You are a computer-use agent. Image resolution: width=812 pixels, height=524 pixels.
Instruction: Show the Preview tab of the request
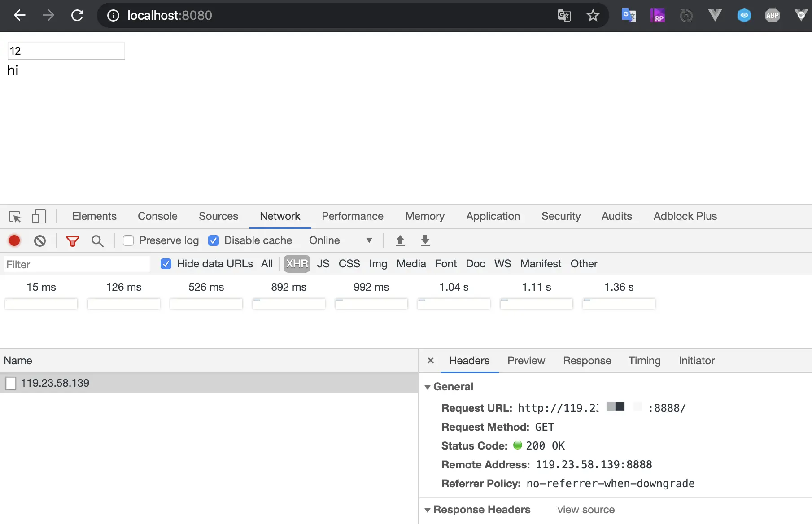(526, 361)
